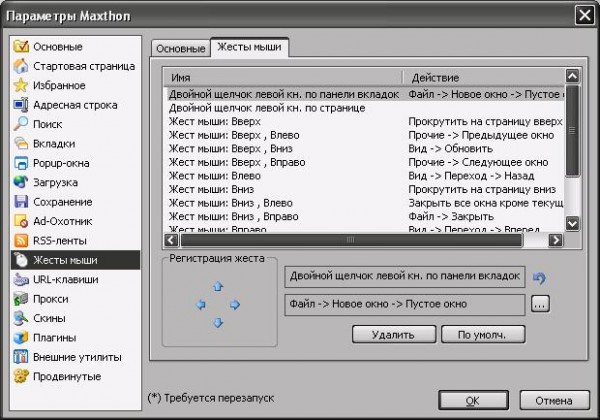Image resolution: width=600 pixels, height=420 pixels.
Task: Click the Плагины cube icon
Action: 21,338
